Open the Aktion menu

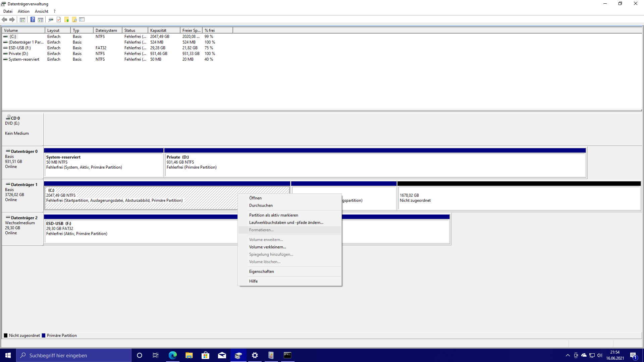click(23, 11)
